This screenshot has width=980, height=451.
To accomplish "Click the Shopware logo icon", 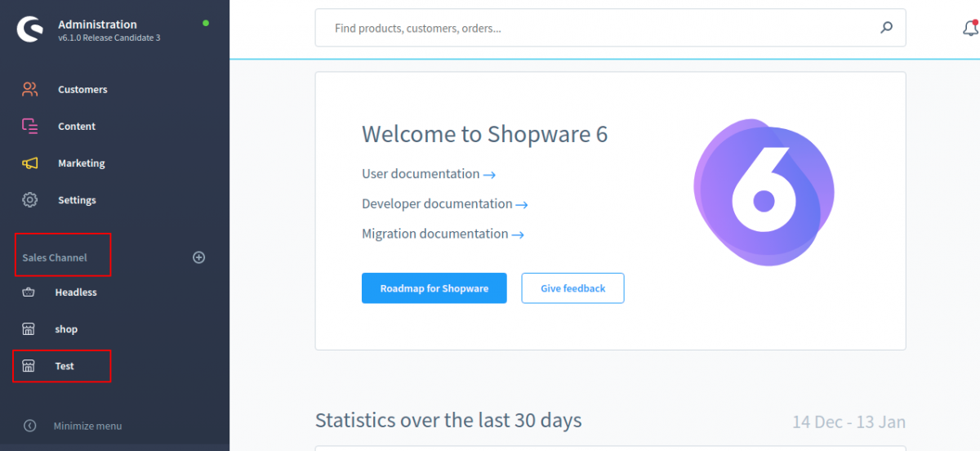I will (x=30, y=30).
